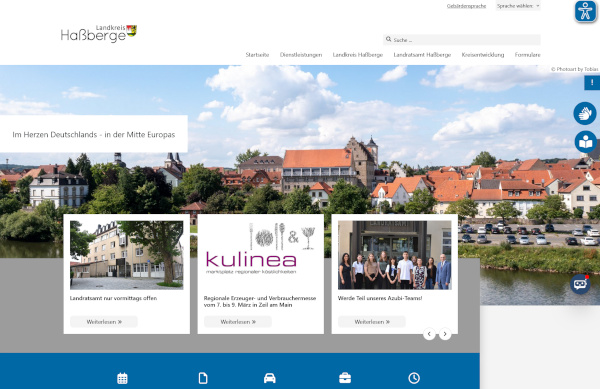Click headline Landratsamt nur vormittags offen
600x389 pixels.
tap(113, 298)
